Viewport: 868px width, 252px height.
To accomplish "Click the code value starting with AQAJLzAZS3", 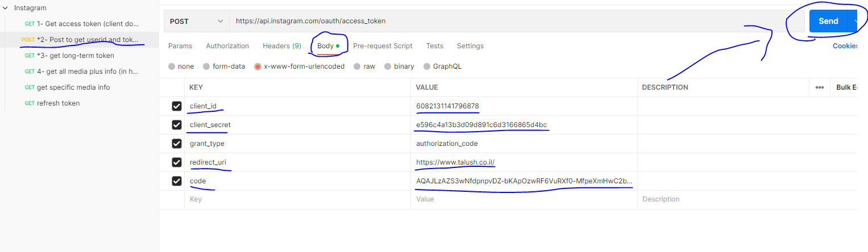I will (524, 181).
